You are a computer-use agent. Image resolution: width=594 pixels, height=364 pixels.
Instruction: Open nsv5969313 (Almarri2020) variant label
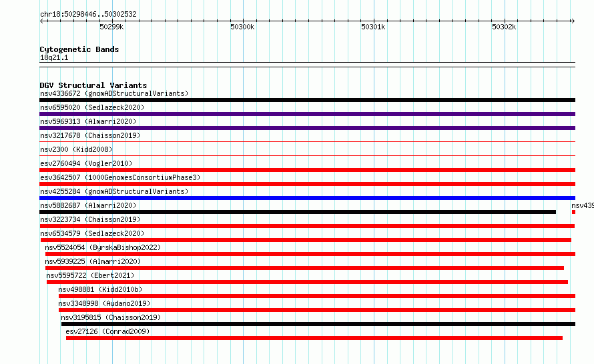tap(88, 121)
